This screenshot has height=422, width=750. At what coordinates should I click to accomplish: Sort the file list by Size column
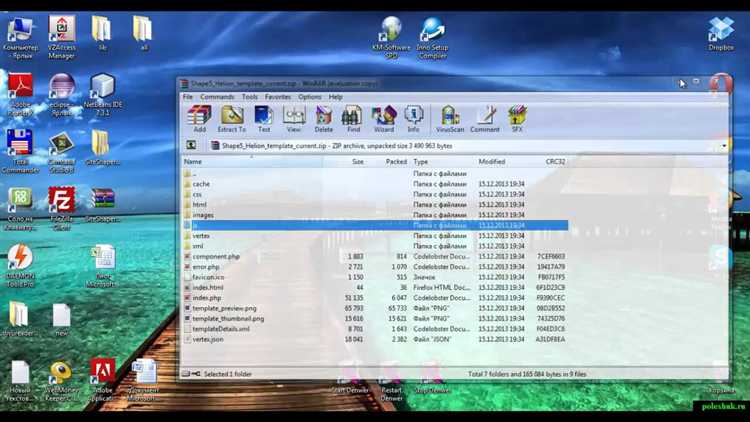(x=357, y=161)
